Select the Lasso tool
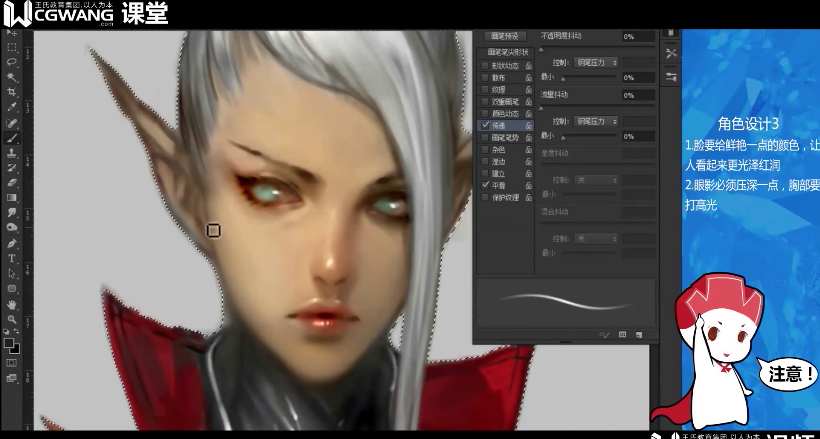The width and height of the screenshot is (820, 439). 12,62
